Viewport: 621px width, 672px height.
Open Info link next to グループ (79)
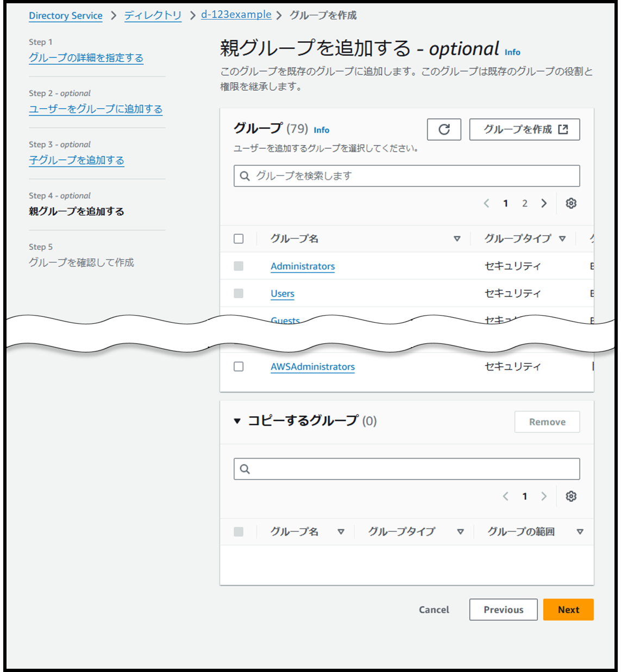click(x=322, y=130)
